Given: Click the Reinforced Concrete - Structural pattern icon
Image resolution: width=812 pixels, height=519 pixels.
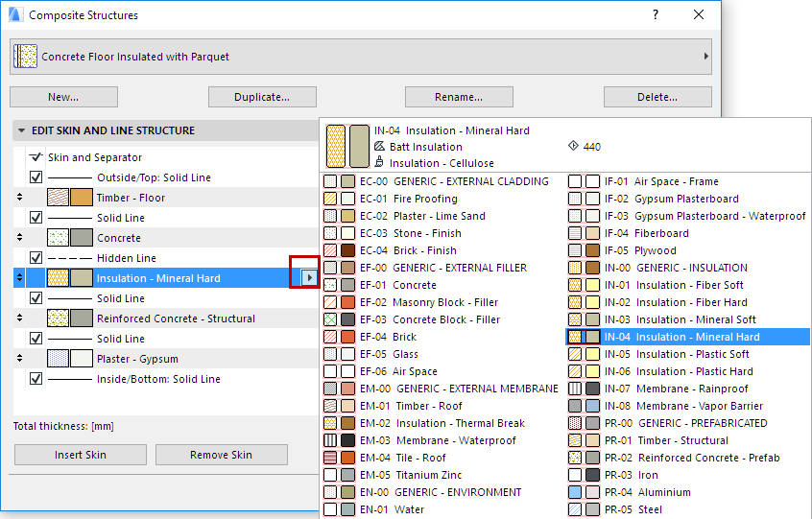Looking at the screenshot, I should point(58,318).
